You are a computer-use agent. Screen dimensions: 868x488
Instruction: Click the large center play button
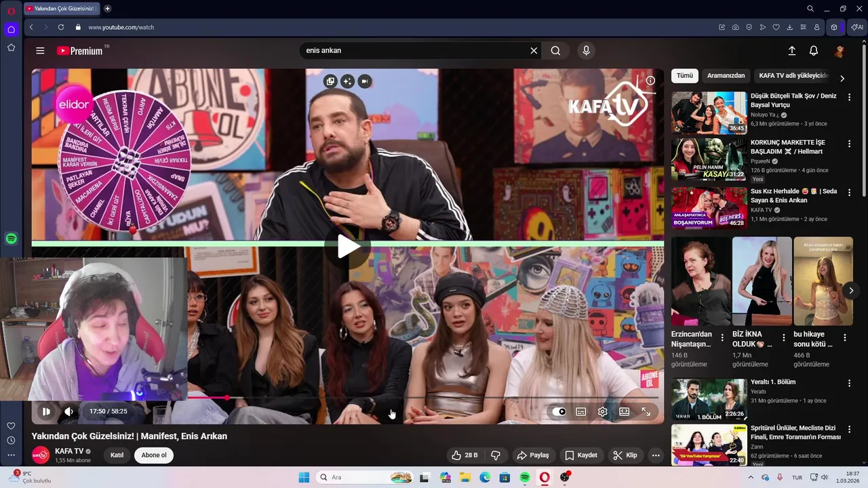348,247
